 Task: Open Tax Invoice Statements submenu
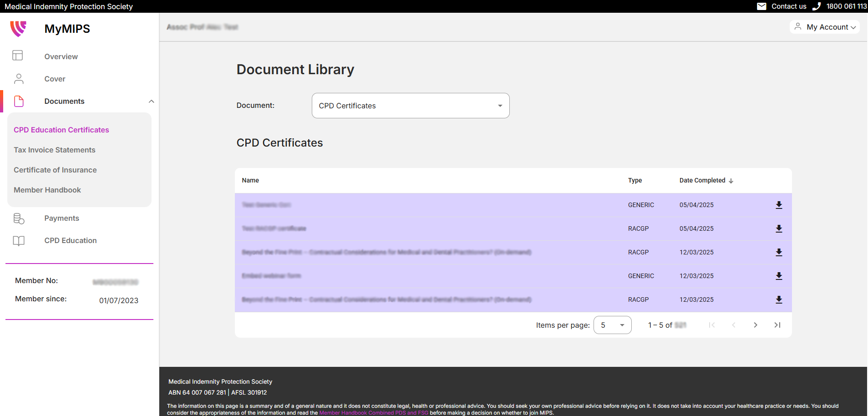coord(55,150)
